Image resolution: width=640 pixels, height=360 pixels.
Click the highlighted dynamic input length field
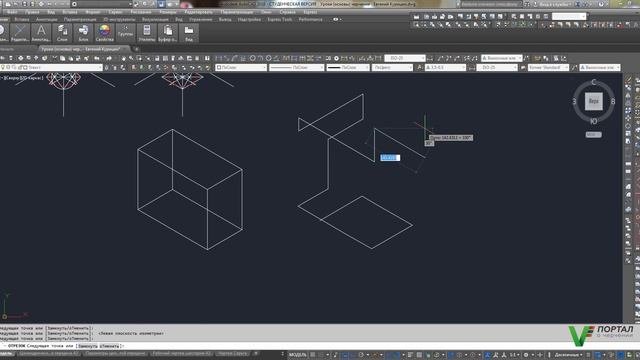(390, 158)
